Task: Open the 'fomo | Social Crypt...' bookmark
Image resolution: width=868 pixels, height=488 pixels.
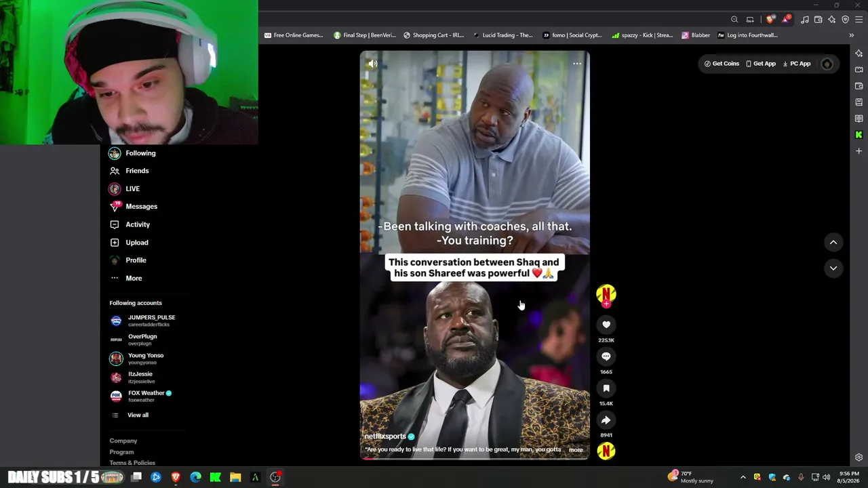Action: click(x=572, y=35)
